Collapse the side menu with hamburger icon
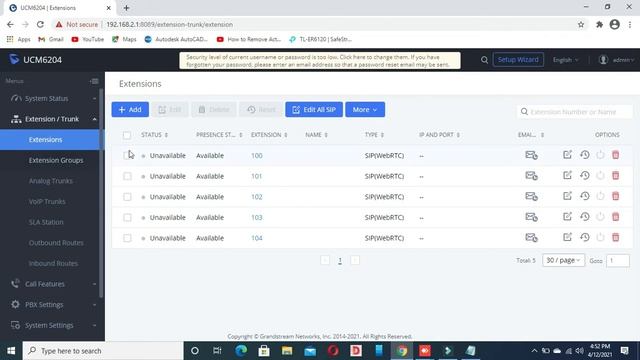 click(x=94, y=81)
